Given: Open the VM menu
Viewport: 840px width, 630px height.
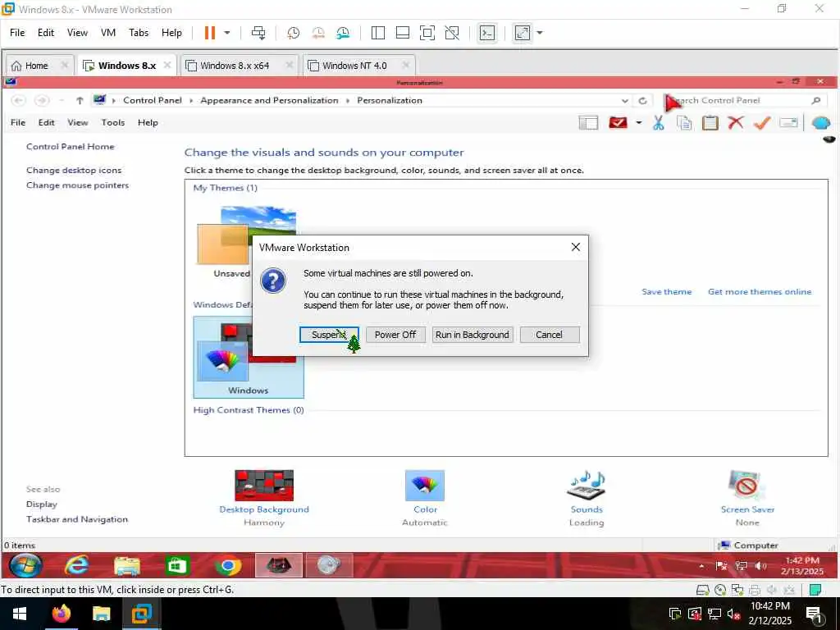Looking at the screenshot, I should click(x=108, y=33).
